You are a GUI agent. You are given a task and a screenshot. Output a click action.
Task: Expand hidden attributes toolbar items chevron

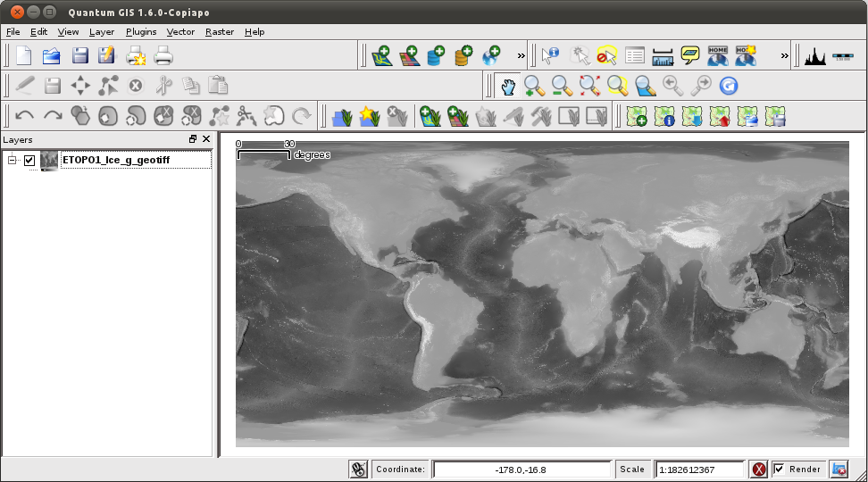pyautogui.click(x=784, y=56)
